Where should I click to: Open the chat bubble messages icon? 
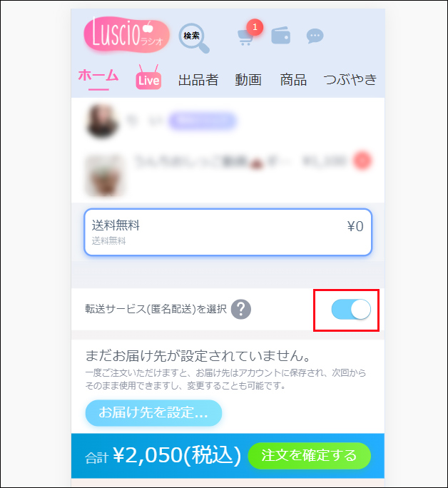315,36
